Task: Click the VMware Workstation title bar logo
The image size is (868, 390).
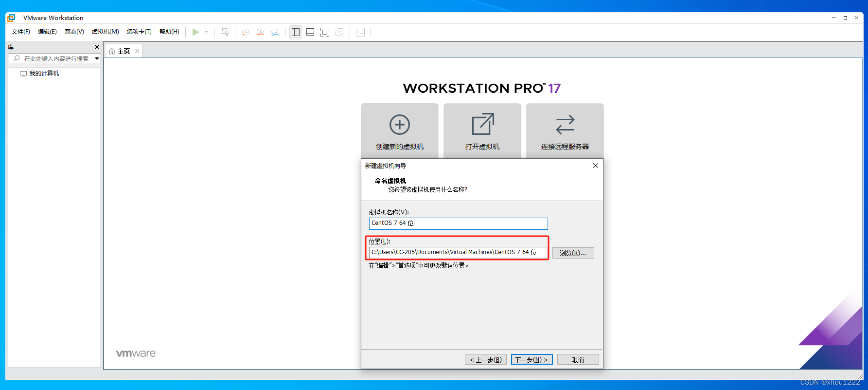Action: click(x=11, y=18)
